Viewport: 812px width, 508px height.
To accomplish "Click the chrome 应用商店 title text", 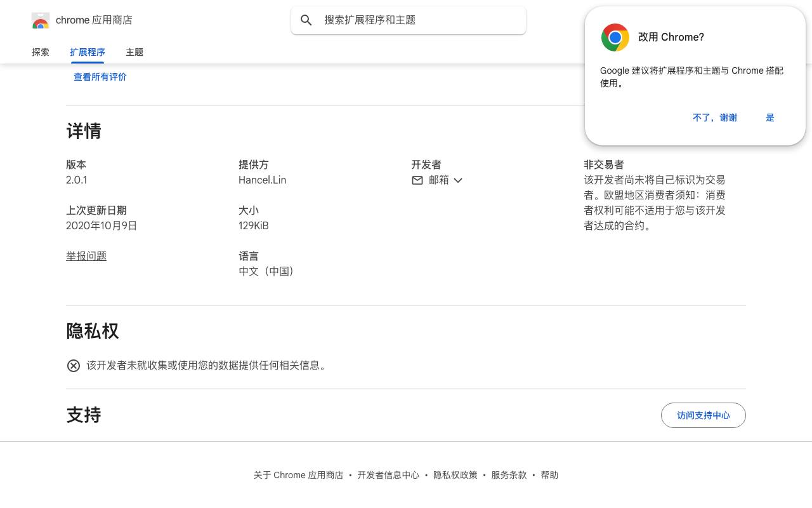I will 94,20.
